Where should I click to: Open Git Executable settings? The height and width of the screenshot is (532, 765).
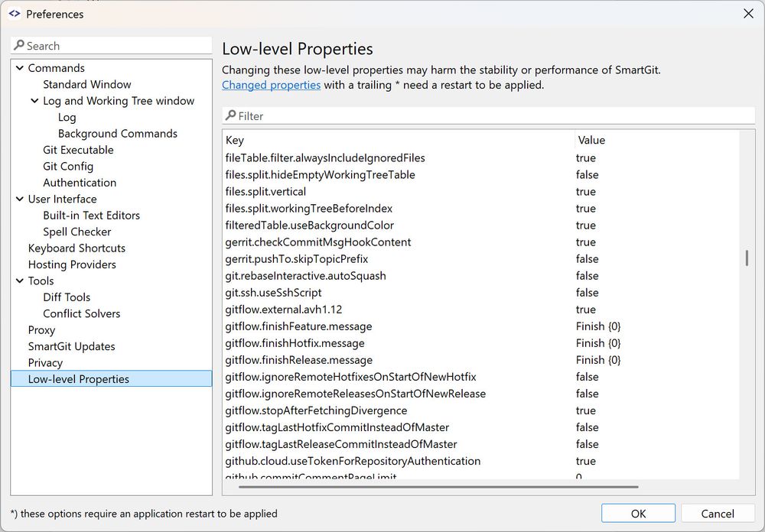point(78,150)
